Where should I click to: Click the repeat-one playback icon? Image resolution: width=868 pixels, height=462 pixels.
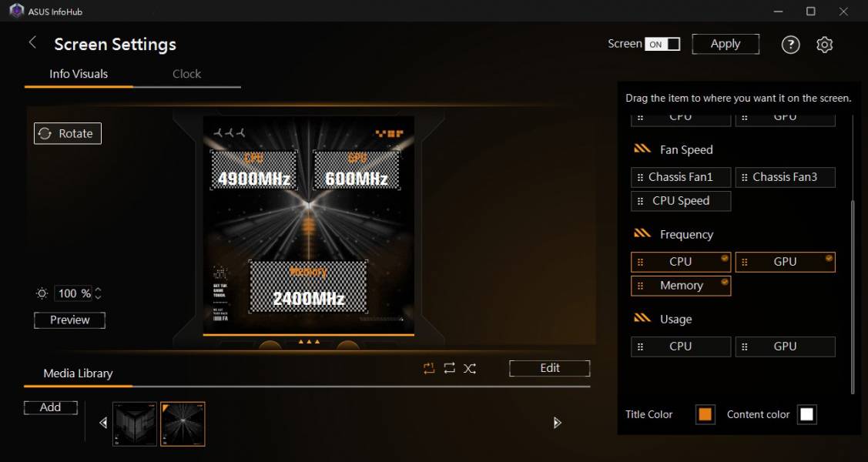pos(429,369)
